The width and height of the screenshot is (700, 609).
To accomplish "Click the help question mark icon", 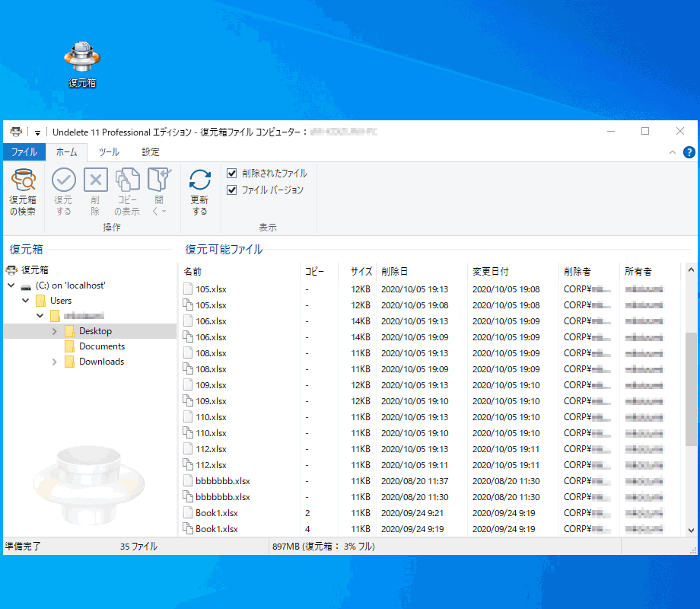I will click(689, 152).
